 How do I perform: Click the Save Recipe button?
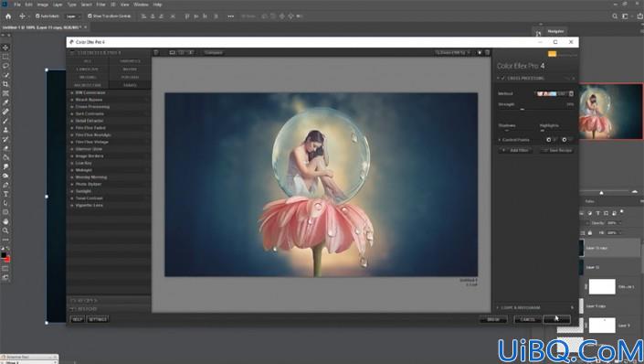click(x=557, y=151)
